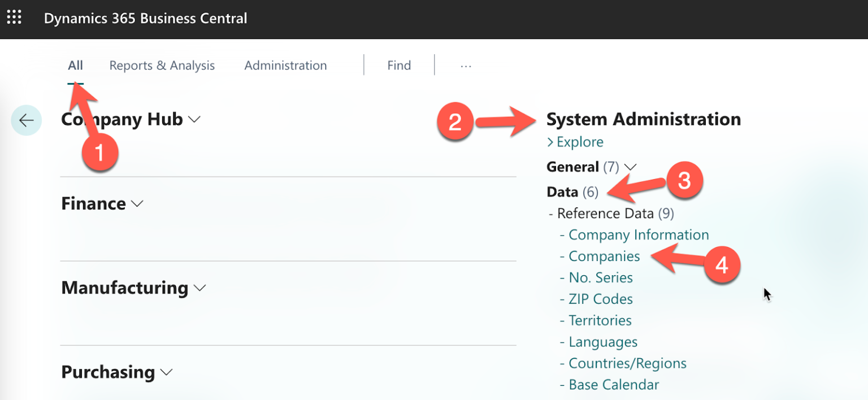Open the Base Calendar page
This screenshot has width=868, height=400.
pyautogui.click(x=613, y=385)
